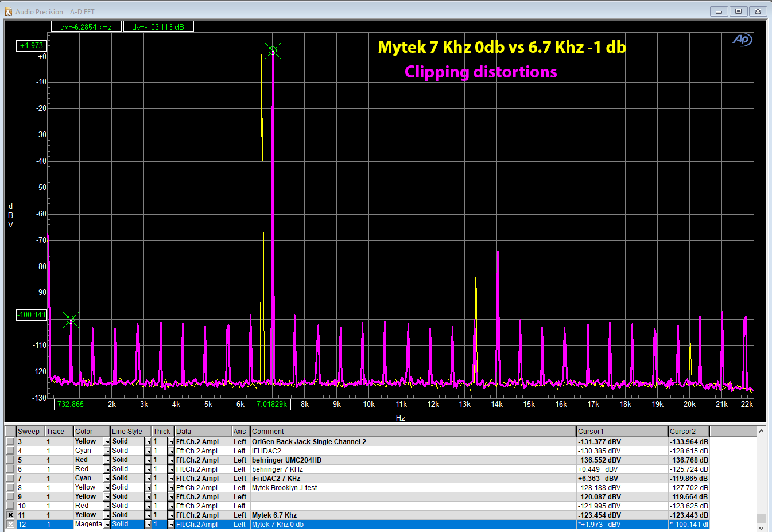Enable the checkbox for sweep 4
This screenshot has height=532, width=772.
click(10, 451)
